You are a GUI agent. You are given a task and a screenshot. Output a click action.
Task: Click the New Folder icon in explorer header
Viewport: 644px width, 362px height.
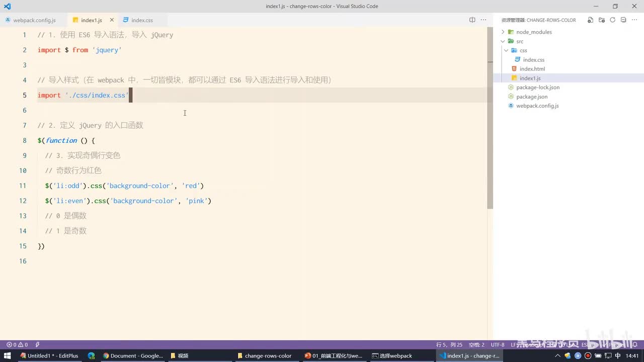point(602,20)
